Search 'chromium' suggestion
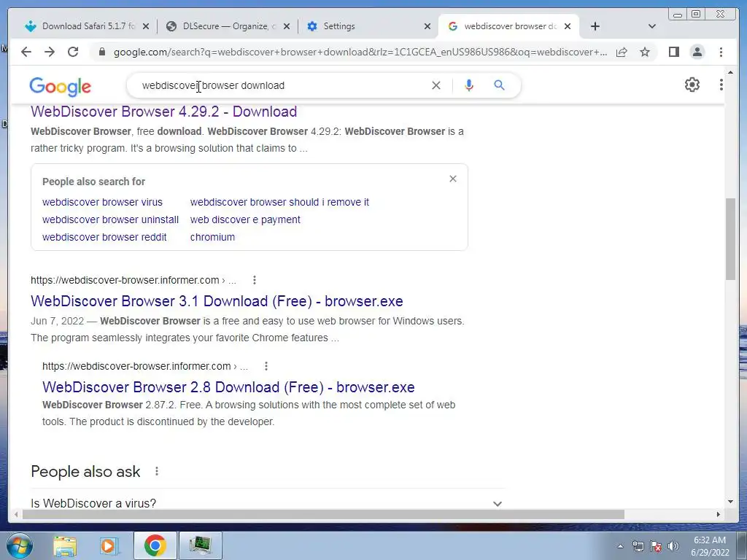 pos(212,237)
